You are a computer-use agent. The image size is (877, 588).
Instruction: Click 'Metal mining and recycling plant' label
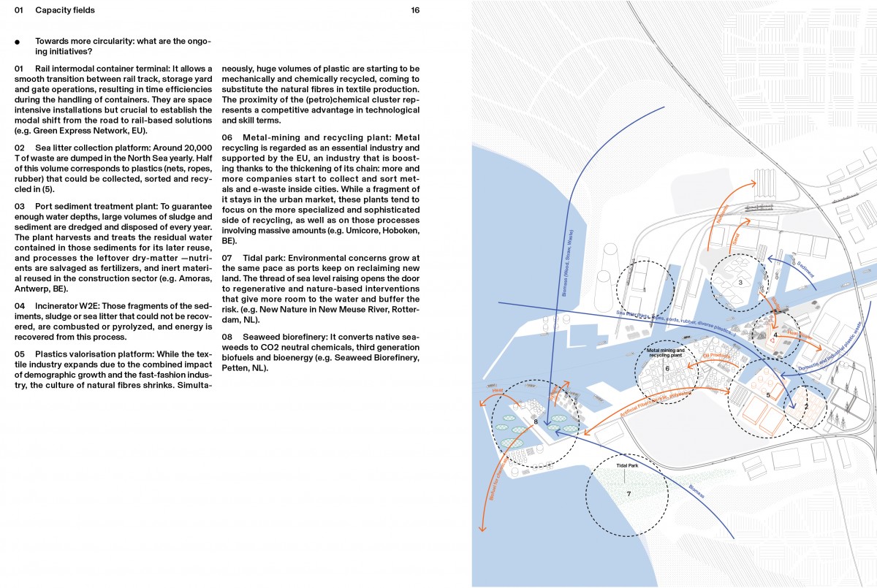coord(665,353)
